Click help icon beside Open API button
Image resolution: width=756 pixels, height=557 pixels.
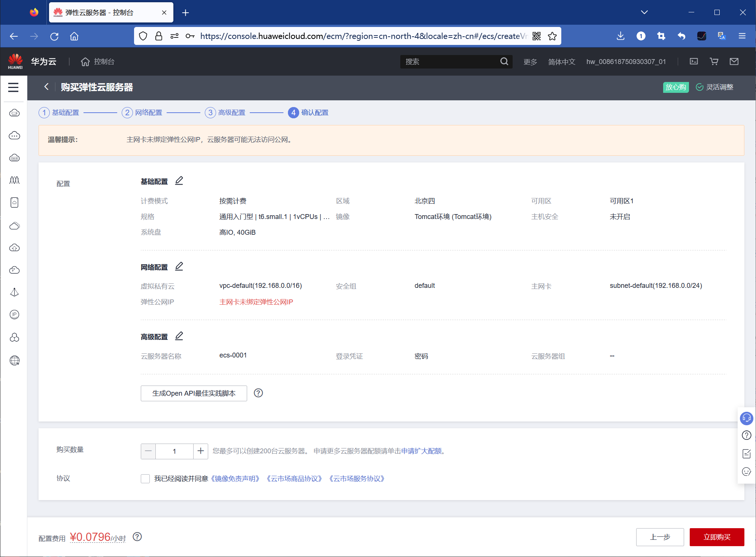(258, 393)
